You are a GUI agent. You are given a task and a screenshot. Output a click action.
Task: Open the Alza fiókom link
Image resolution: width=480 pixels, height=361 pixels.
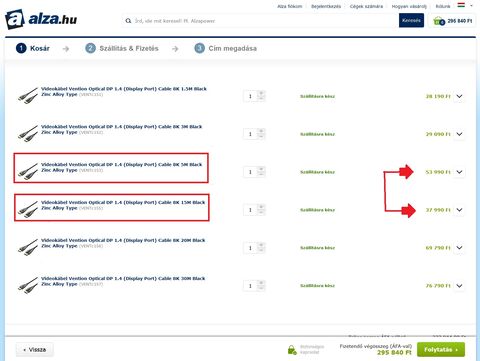coord(289,6)
